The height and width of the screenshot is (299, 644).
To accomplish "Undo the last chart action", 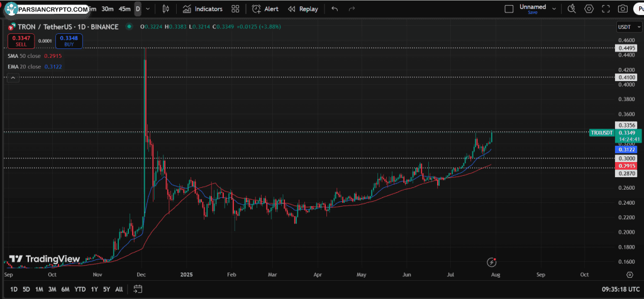I will (335, 9).
